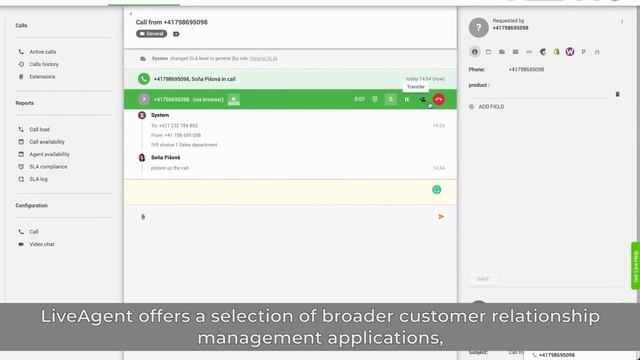Open the SLA log report

(x=38, y=179)
